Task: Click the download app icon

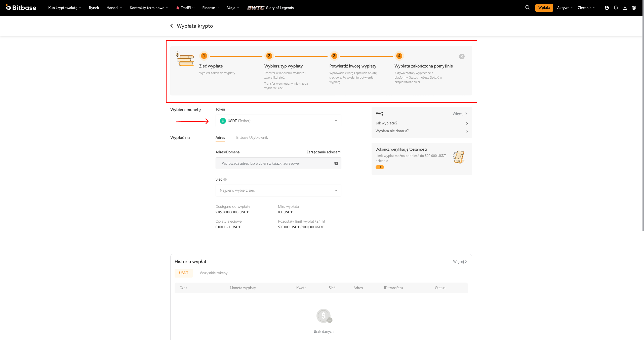Action: tap(625, 8)
